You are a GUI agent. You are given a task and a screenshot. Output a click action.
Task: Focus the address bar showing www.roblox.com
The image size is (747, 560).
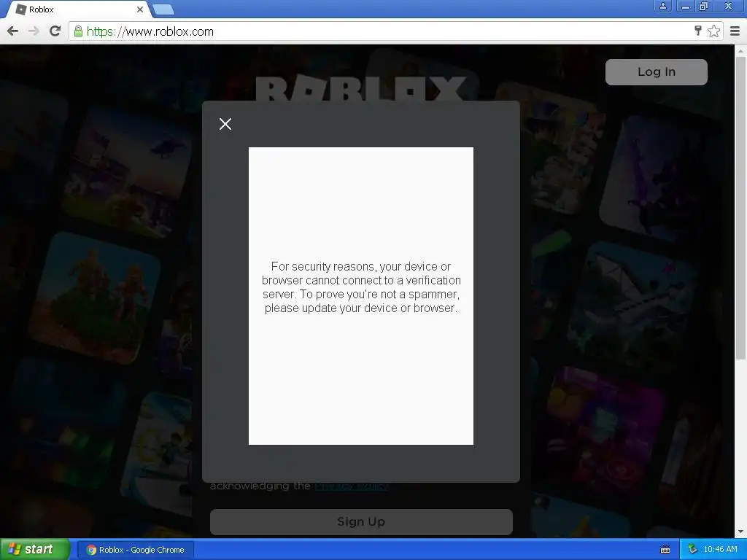(x=381, y=31)
